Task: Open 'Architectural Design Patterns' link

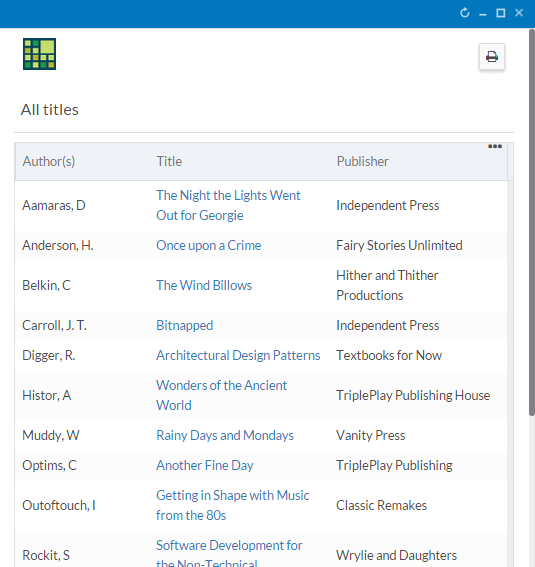Action: tap(238, 355)
